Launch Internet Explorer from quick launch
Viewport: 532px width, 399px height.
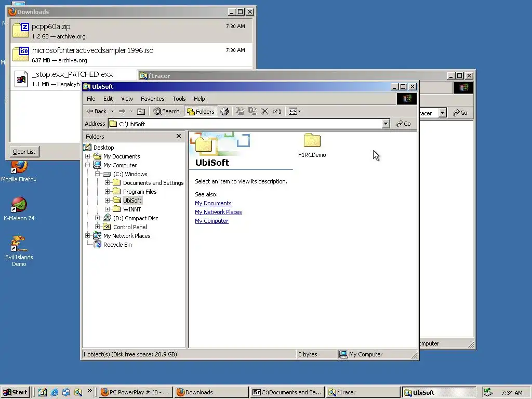click(54, 392)
